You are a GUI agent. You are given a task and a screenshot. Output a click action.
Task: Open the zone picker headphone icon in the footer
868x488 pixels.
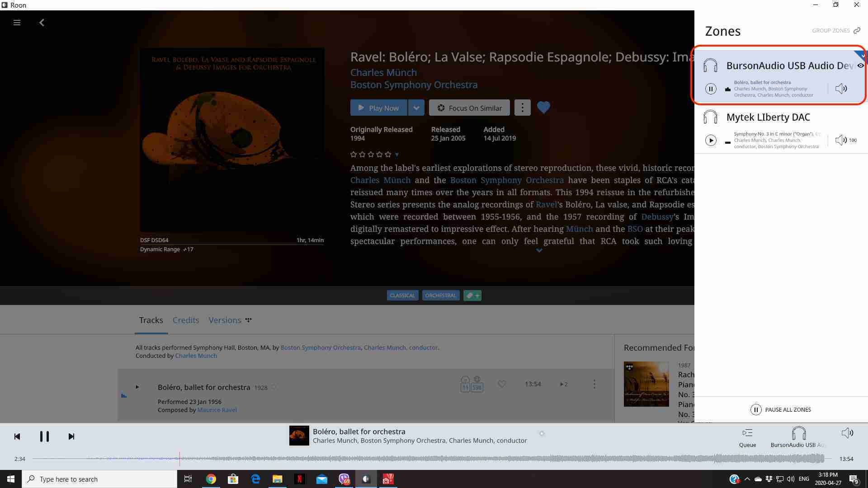point(799,433)
